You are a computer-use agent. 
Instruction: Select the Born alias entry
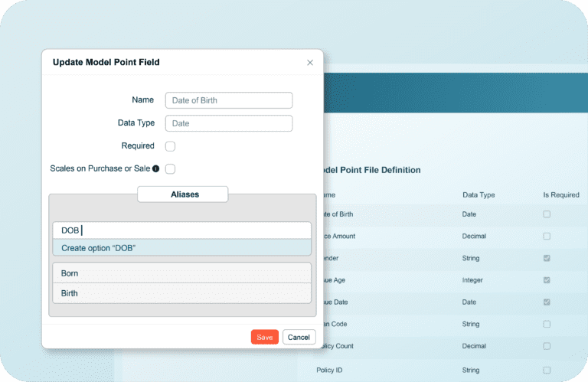[x=182, y=273]
